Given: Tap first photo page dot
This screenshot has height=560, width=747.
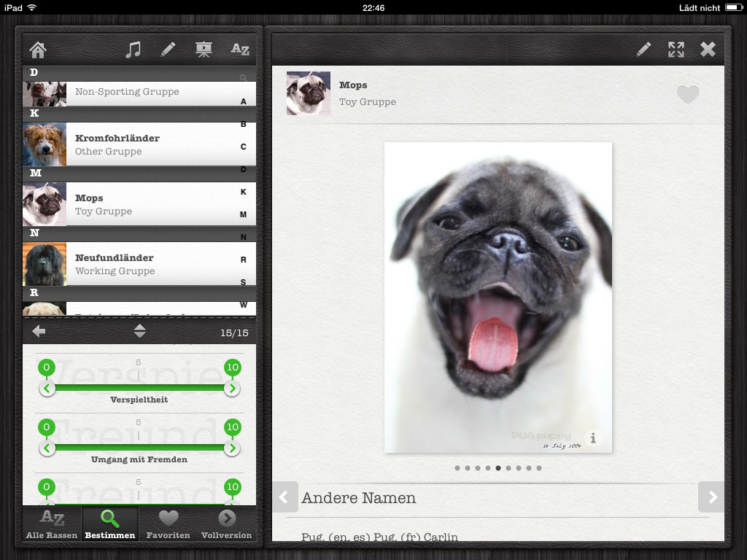Looking at the screenshot, I should click(457, 468).
